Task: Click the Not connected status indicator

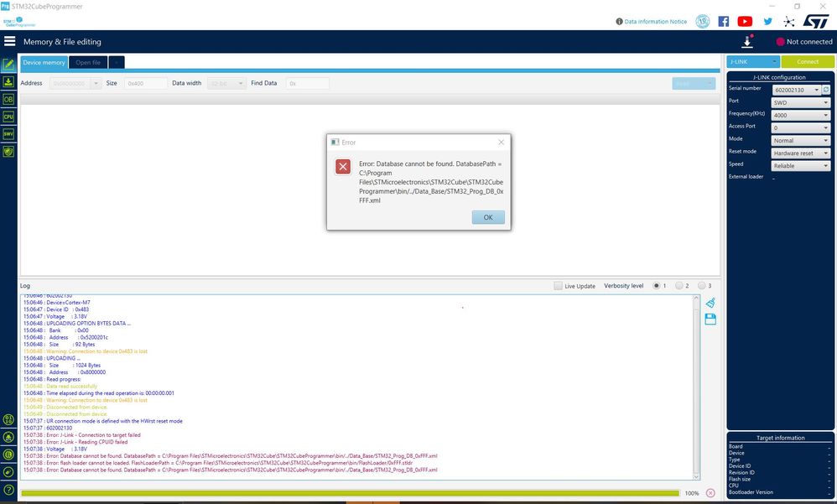Action: coord(804,42)
